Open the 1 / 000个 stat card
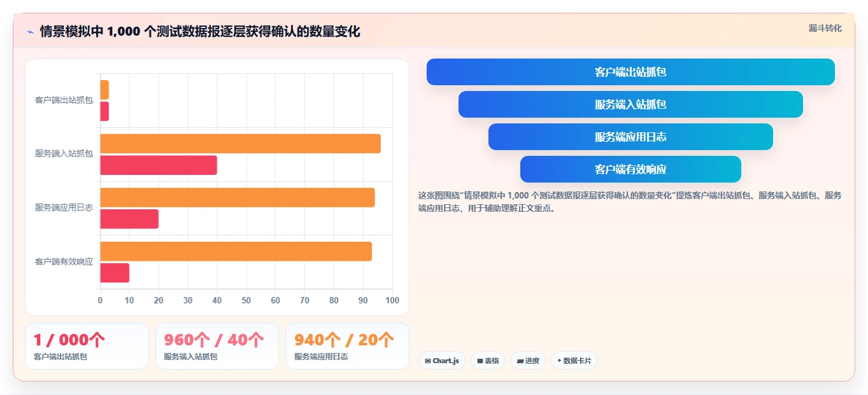This screenshot has height=395, width=868. (87, 346)
